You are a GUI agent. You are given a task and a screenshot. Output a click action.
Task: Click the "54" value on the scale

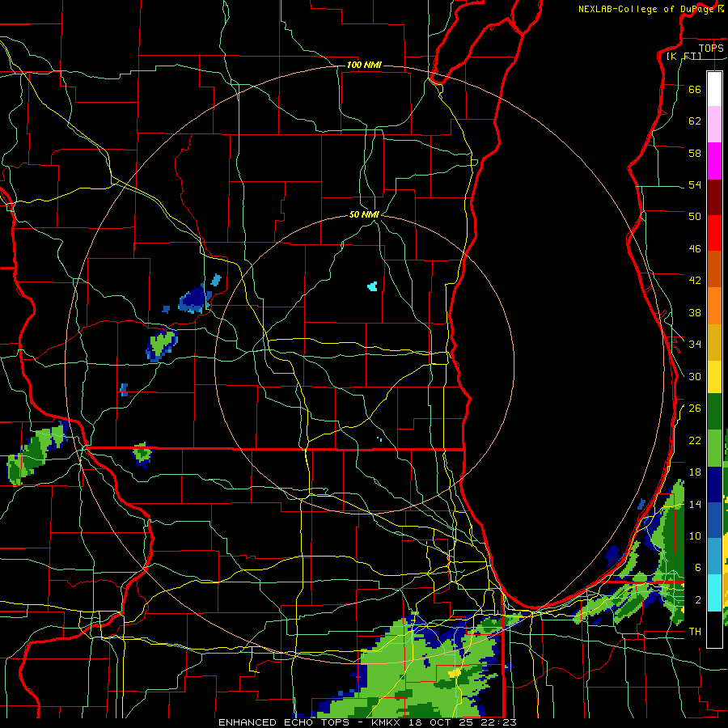695,184
